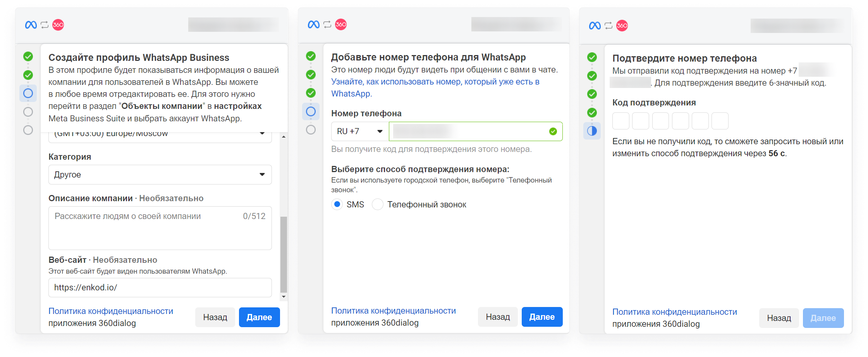Click the current phone number step indicator

click(311, 112)
